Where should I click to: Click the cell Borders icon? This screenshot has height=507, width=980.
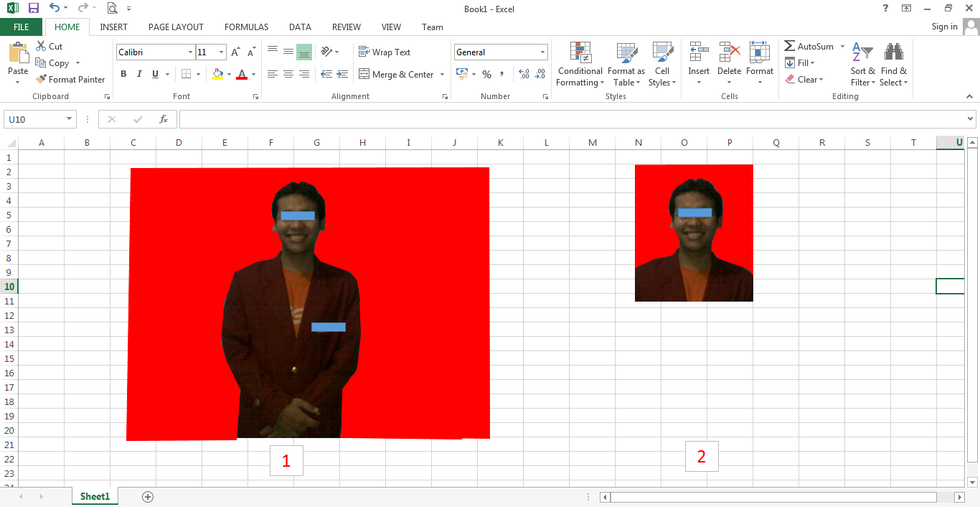pos(187,74)
